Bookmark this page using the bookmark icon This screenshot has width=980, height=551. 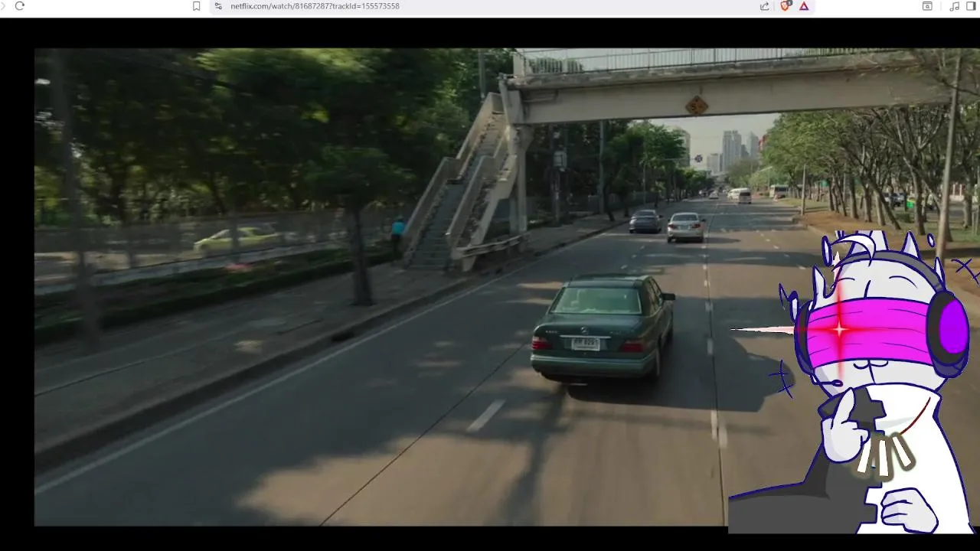pyautogui.click(x=197, y=6)
